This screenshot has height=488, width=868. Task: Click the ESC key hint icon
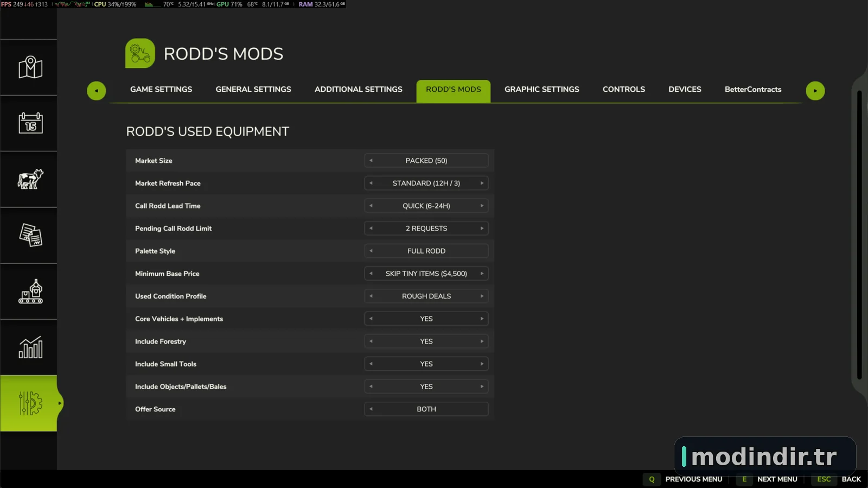824,479
